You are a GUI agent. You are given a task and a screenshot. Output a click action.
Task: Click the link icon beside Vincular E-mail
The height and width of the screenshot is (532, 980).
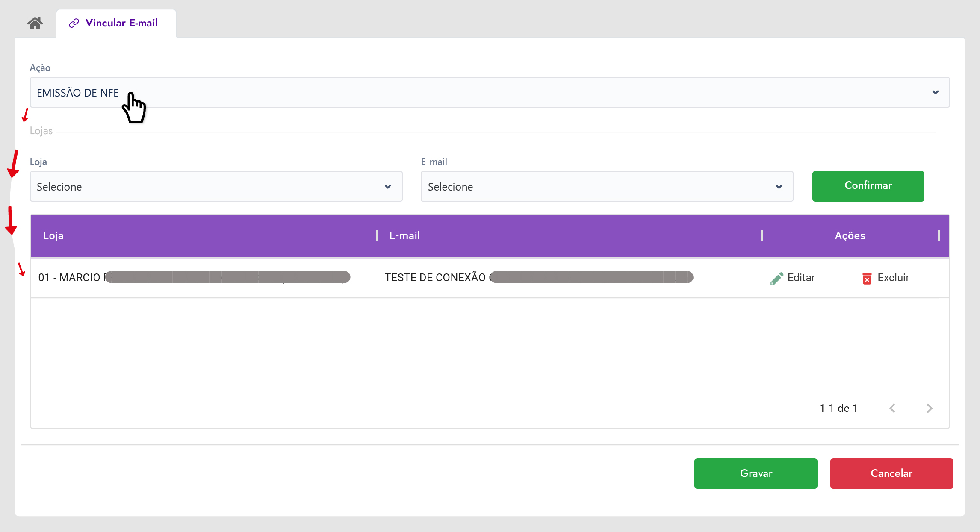[x=74, y=23]
